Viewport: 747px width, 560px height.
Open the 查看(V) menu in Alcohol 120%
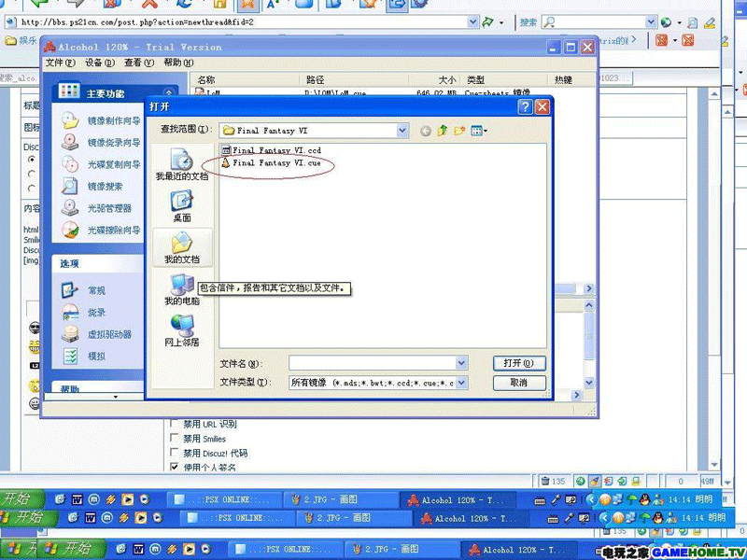point(139,63)
